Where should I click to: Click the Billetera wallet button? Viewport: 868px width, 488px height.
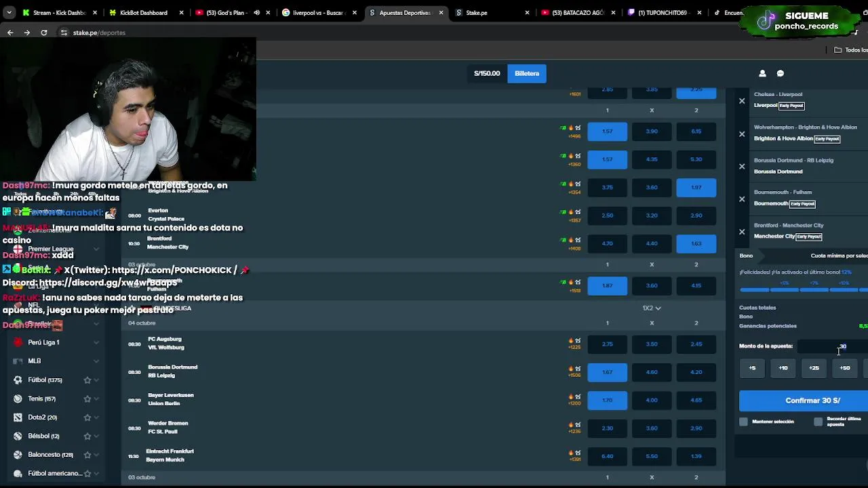pyautogui.click(x=527, y=73)
